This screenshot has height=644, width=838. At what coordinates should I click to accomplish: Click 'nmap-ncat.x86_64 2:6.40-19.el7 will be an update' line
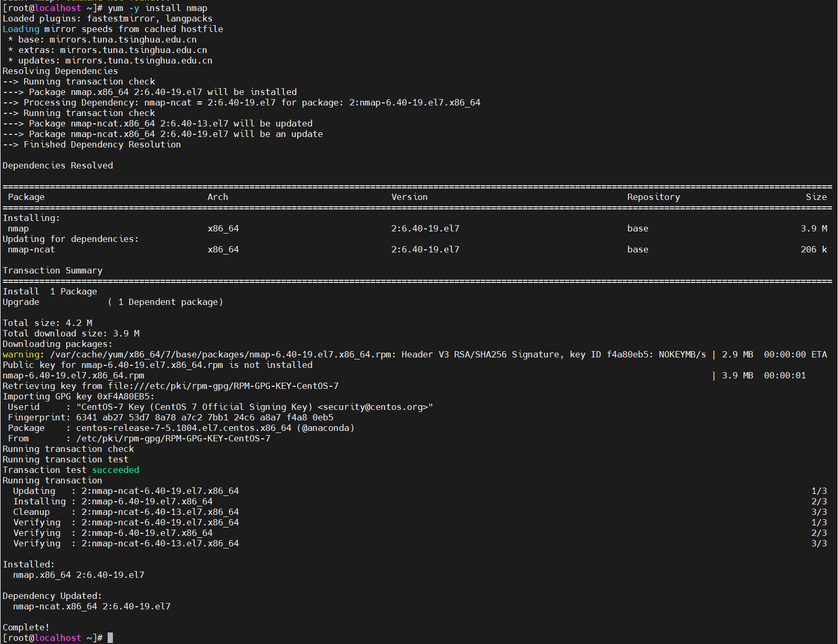(x=163, y=134)
